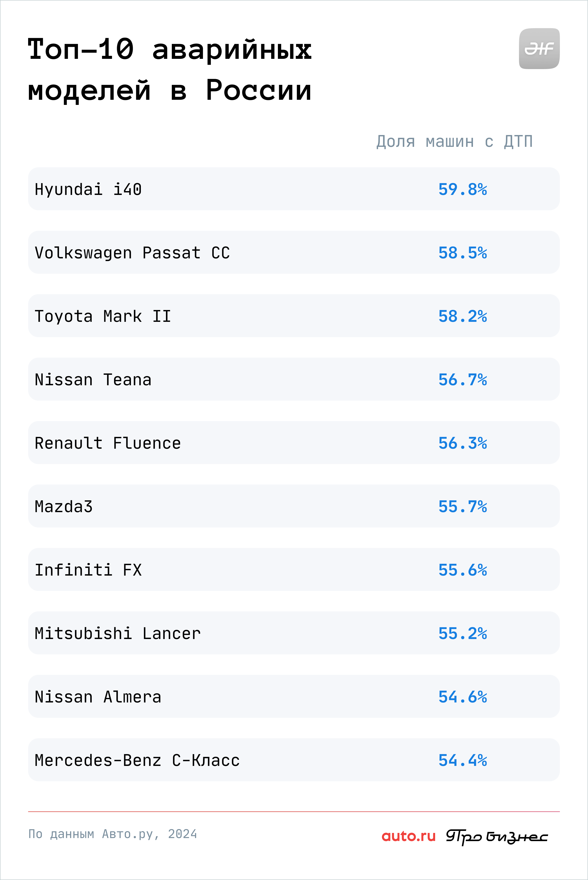
Task: Click the AiF logo icon
Action: [539, 49]
